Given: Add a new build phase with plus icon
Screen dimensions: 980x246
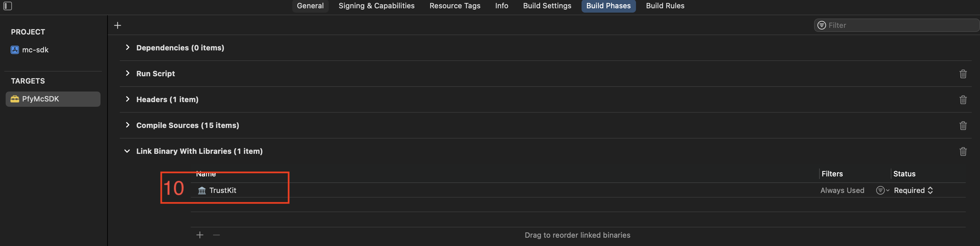Looking at the screenshot, I should tap(117, 26).
